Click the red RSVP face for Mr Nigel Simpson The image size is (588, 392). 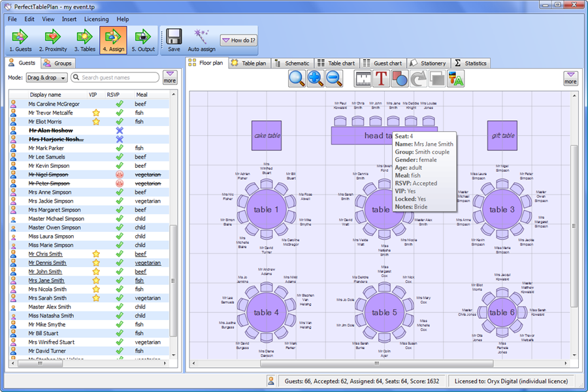pyautogui.click(x=120, y=174)
